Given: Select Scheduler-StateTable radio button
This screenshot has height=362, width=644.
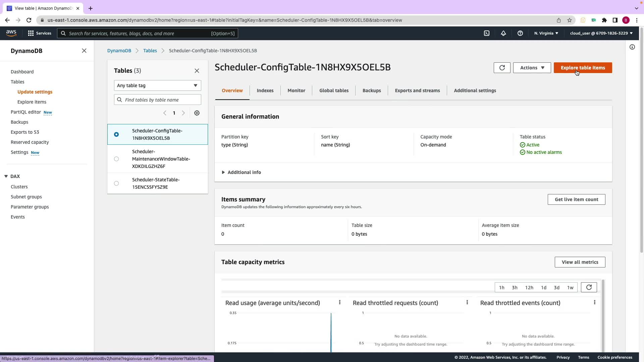Looking at the screenshot, I should tap(116, 183).
